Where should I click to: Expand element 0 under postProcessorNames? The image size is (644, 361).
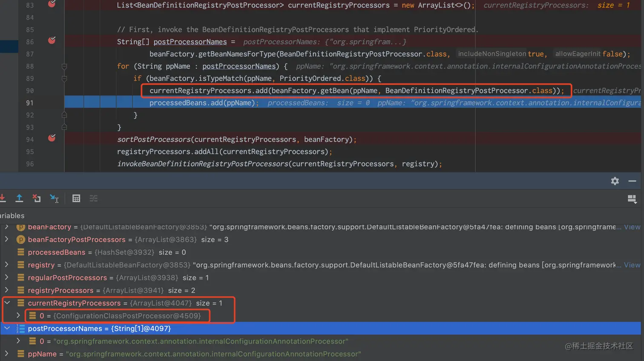point(18,341)
